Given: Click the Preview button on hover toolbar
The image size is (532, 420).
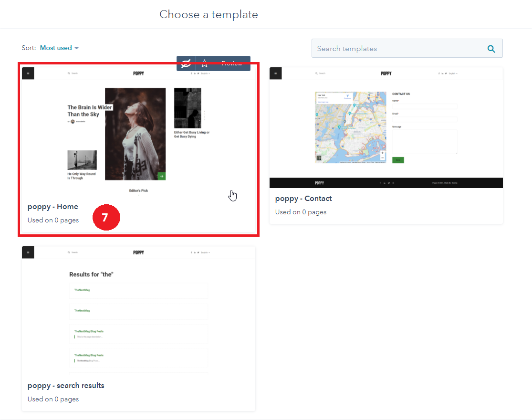Looking at the screenshot, I should 232,63.
